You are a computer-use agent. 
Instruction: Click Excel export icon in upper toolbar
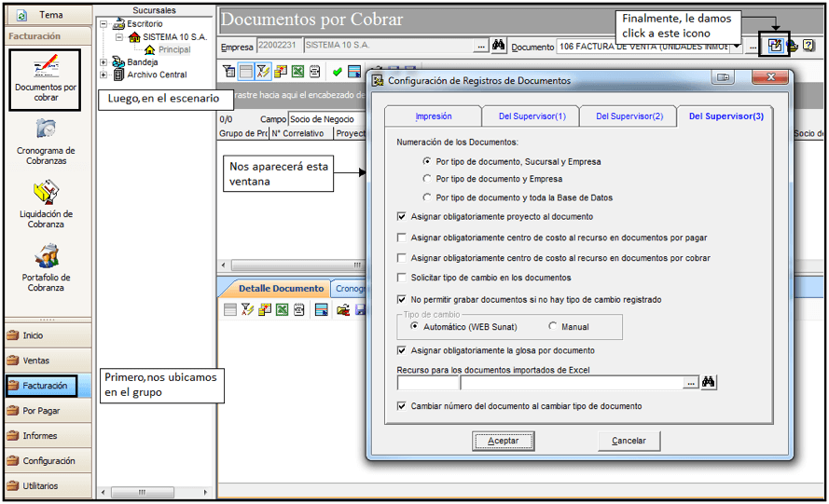(298, 72)
